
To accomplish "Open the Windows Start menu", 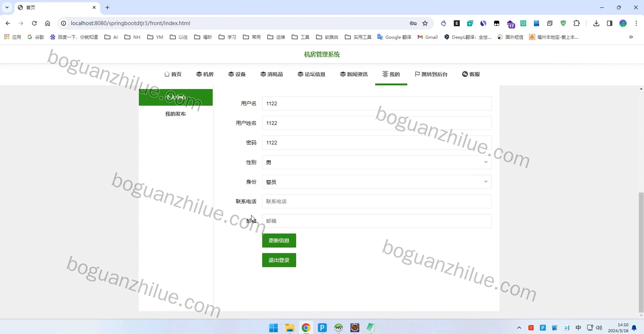I will (274, 328).
